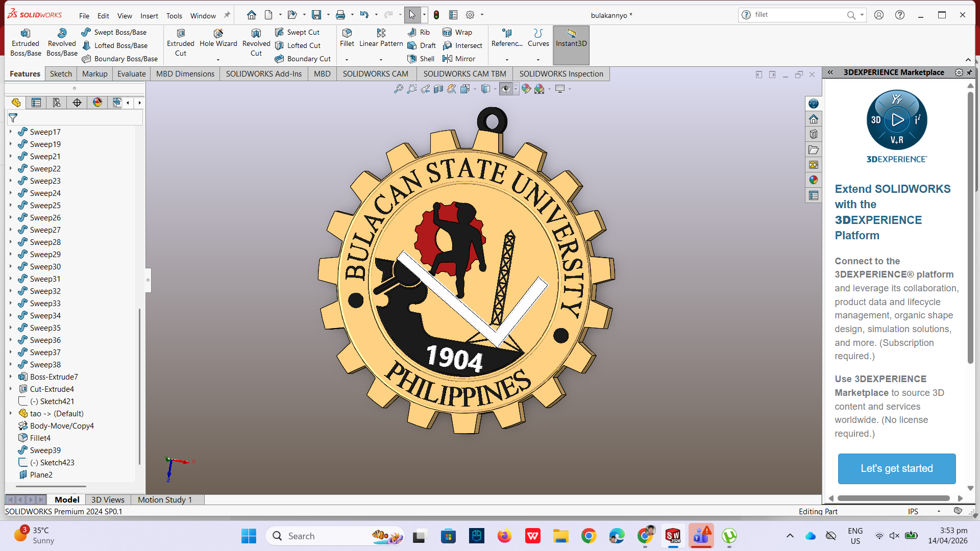Select Plane2 in the feature tree
This screenshot has width=980, height=551.
click(x=41, y=474)
